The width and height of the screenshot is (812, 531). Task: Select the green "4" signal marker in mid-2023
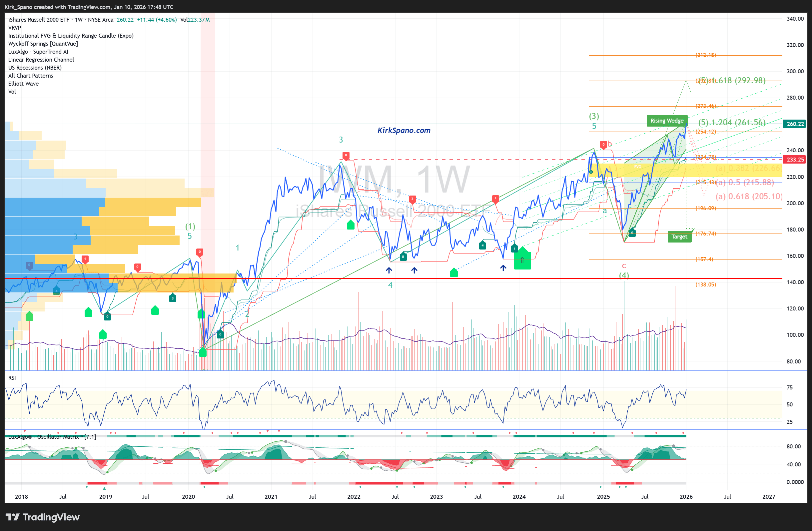click(x=482, y=245)
